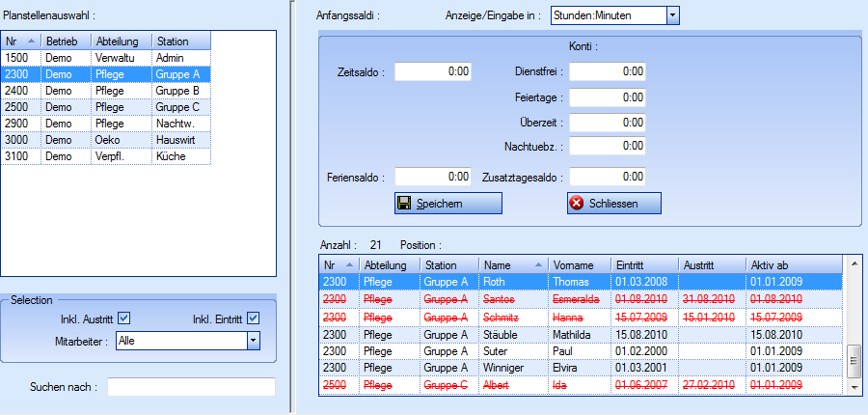Click the Überzeit value field
The height and width of the screenshot is (415, 868).
(x=607, y=122)
